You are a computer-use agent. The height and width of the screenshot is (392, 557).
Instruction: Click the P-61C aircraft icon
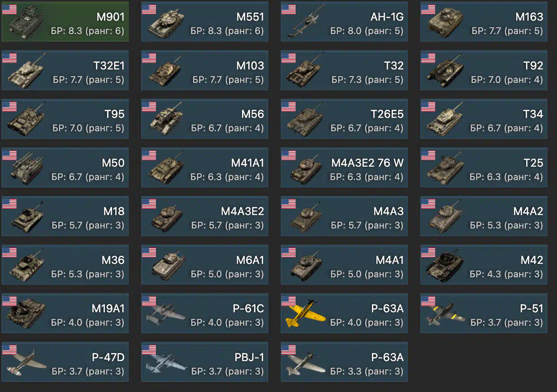point(166,314)
